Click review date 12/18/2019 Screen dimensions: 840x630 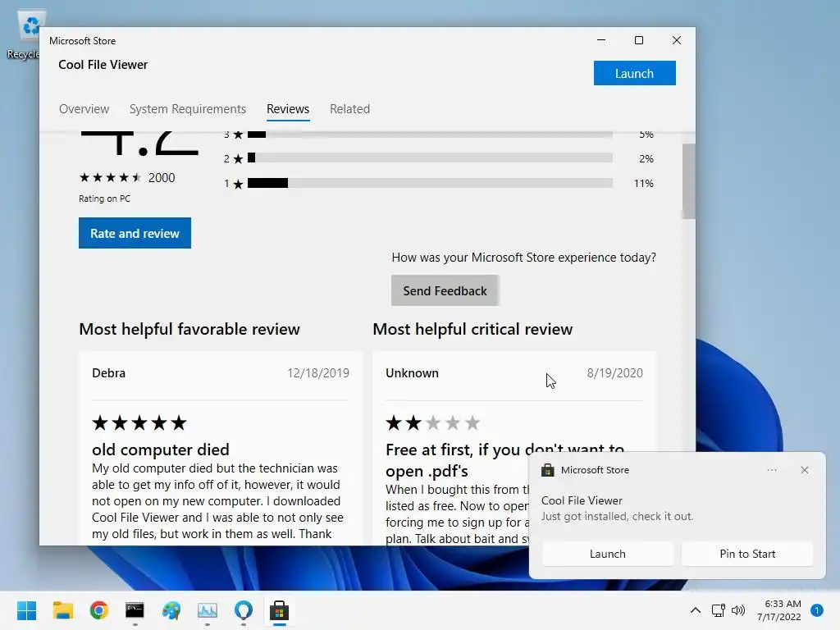[x=318, y=373]
